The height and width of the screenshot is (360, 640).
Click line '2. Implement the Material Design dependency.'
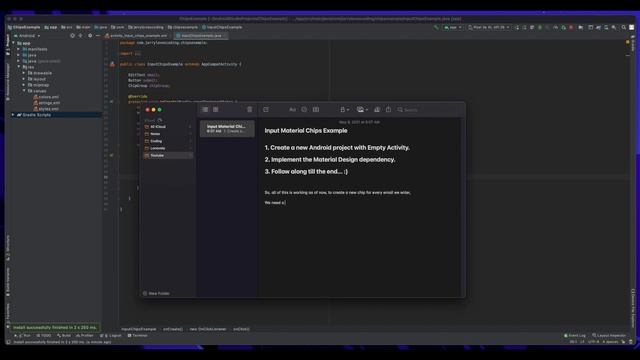[x=330, y=160]
